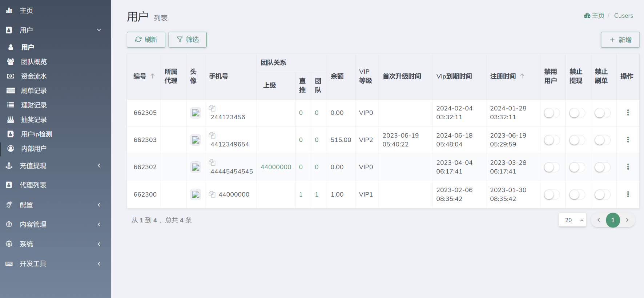Click direct referral count 1 for 662300
Viewport: 644px width, 298px height.
click(x=301, y=194)
